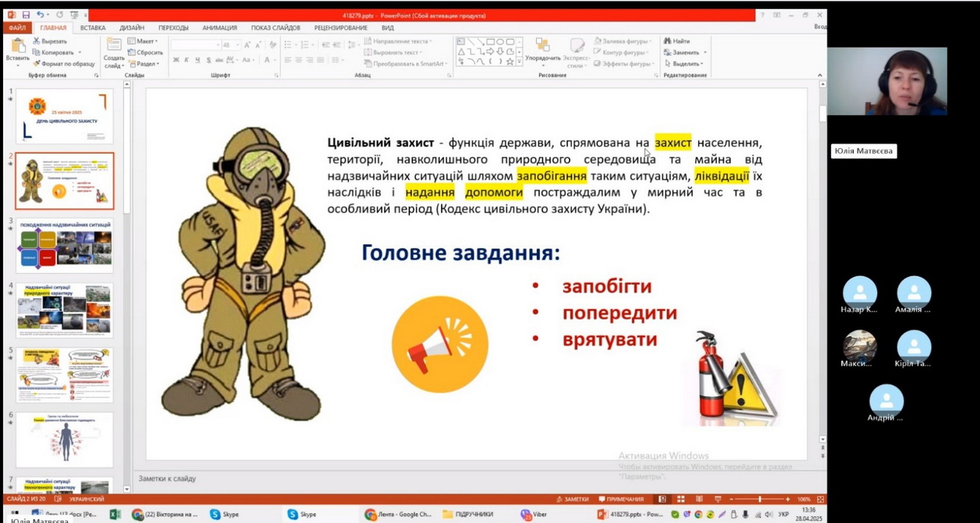This screenshot has height=523, width=980.
Task: Click the Save icon in quick access toolbar
Action: point(26,15)
